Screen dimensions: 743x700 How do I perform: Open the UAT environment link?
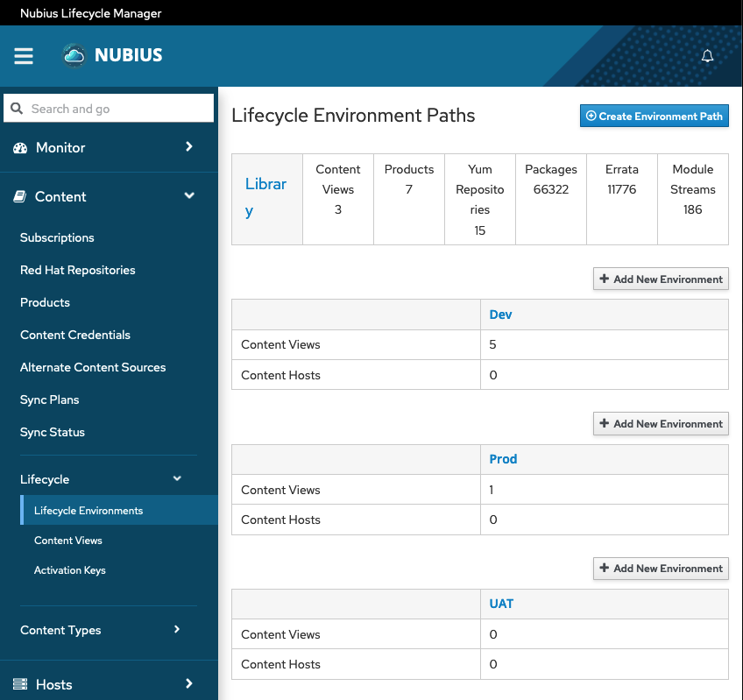tap(501, 604)
